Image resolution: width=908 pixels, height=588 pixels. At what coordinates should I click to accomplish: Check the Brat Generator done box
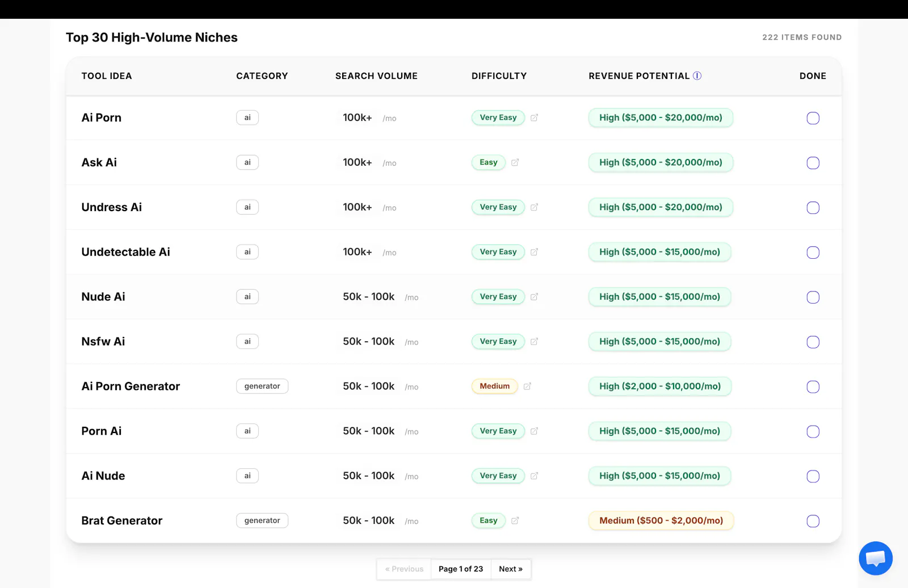pos(813,521)
